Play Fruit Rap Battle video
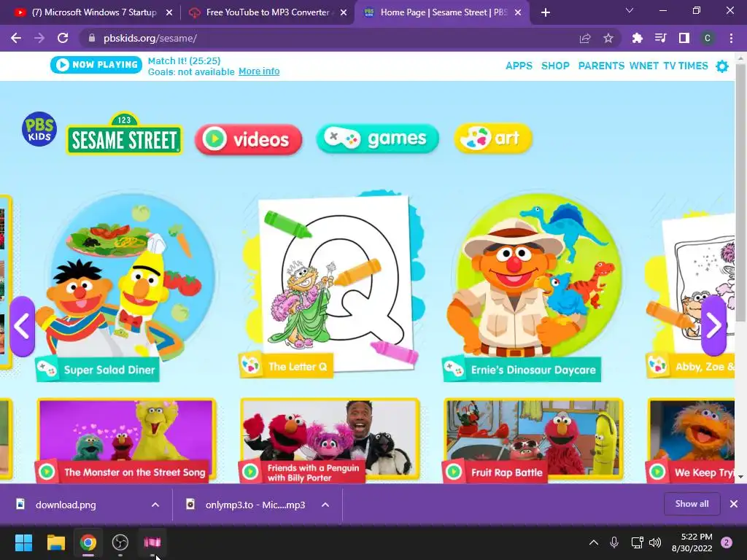747x560 pixels. pyautogui.click(x=533, y=440)
